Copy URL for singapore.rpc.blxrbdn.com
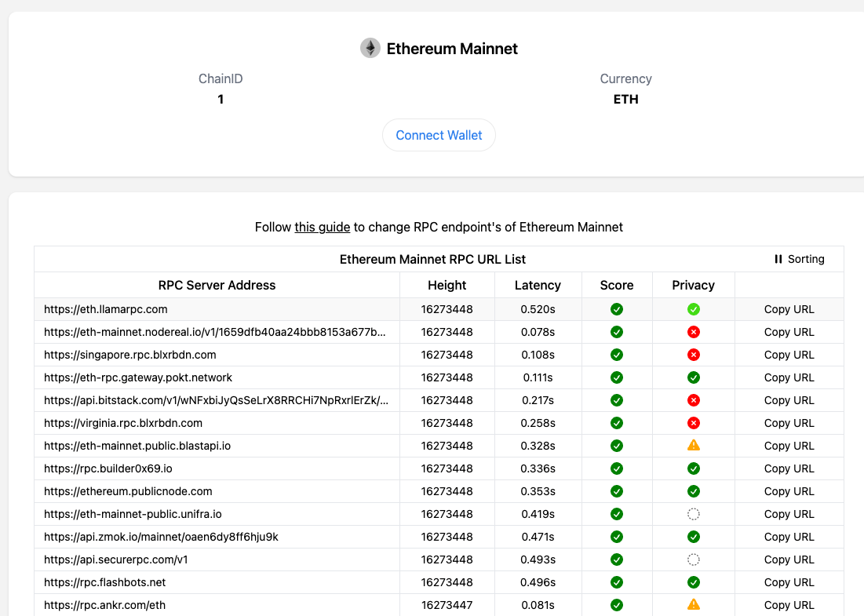Screen dimensions: 864x616 789,355
